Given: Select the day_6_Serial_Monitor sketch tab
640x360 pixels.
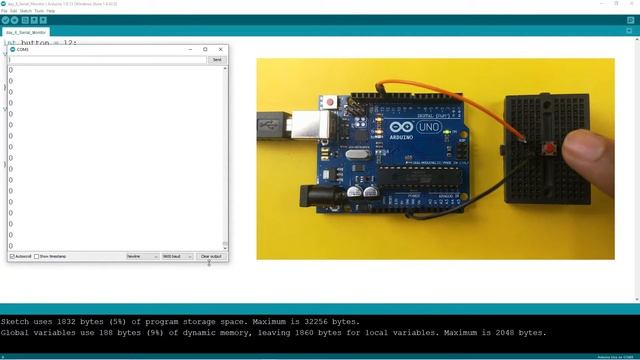Looking at the screenshot, I should [26, 32].
